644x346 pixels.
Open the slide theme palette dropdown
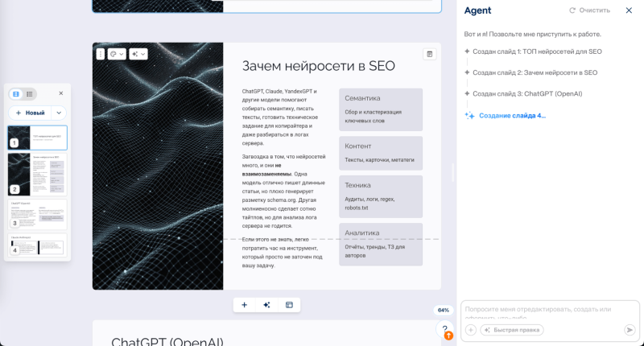click(117, 54)
